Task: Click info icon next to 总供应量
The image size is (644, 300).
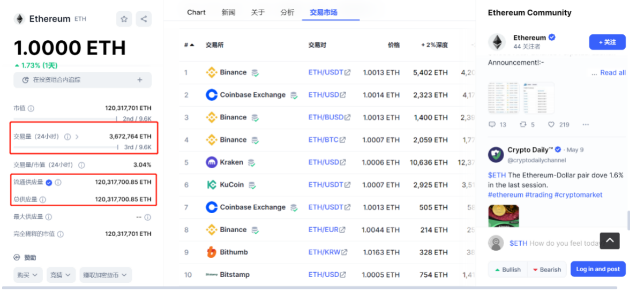Action: (x=43, y=199)
